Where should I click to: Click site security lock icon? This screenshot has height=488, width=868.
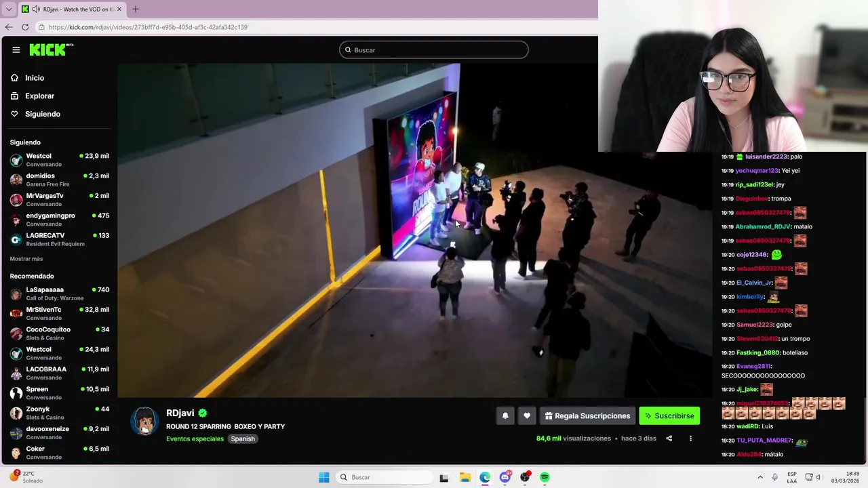point(41,27)
